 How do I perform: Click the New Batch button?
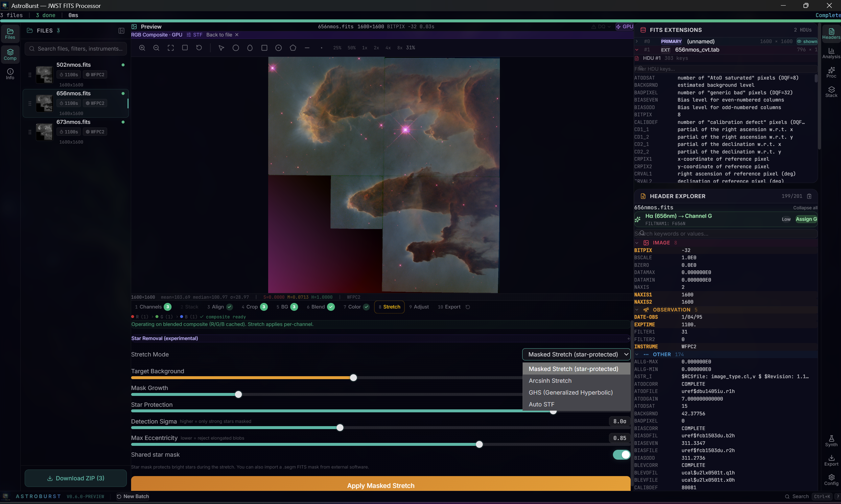point(133,496)
